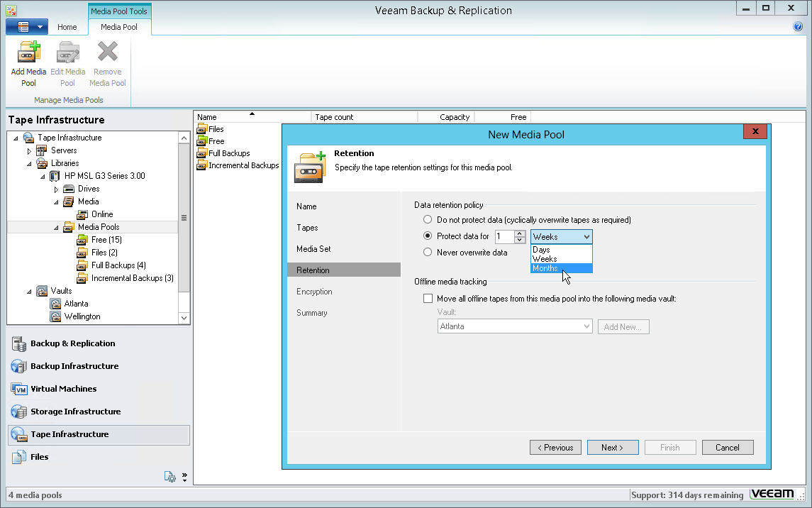Select 'Do not protect data' radio option
The width and height of the screenshot is (812, 508).
coord(428,219)
